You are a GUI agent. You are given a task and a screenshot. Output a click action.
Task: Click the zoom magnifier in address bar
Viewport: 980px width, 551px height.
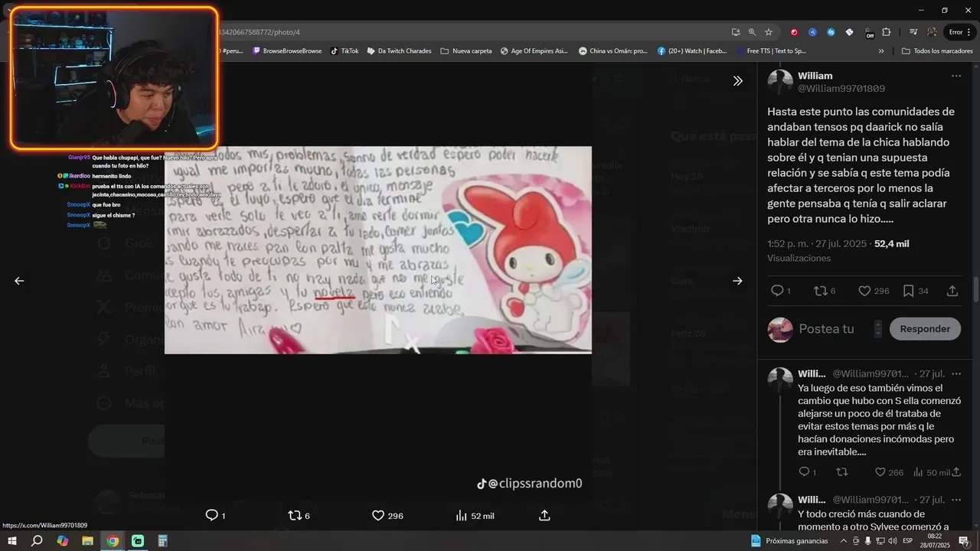pos(752,32)
